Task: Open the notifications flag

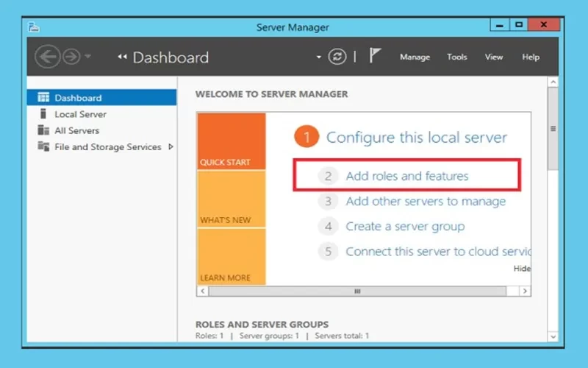Action: tap(375, 55)
